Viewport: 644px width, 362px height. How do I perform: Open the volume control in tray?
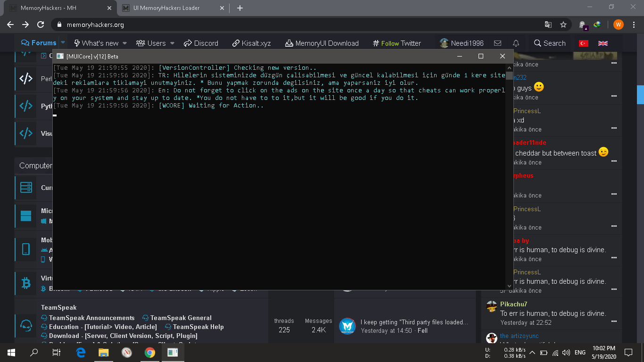[x=566, y=353]
